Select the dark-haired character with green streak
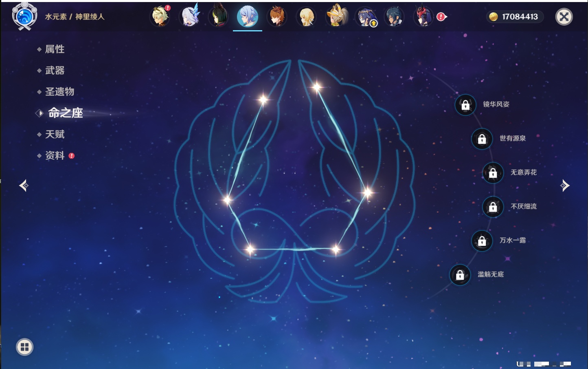Screen dimensions: 588x369 (x=218, y=16)
